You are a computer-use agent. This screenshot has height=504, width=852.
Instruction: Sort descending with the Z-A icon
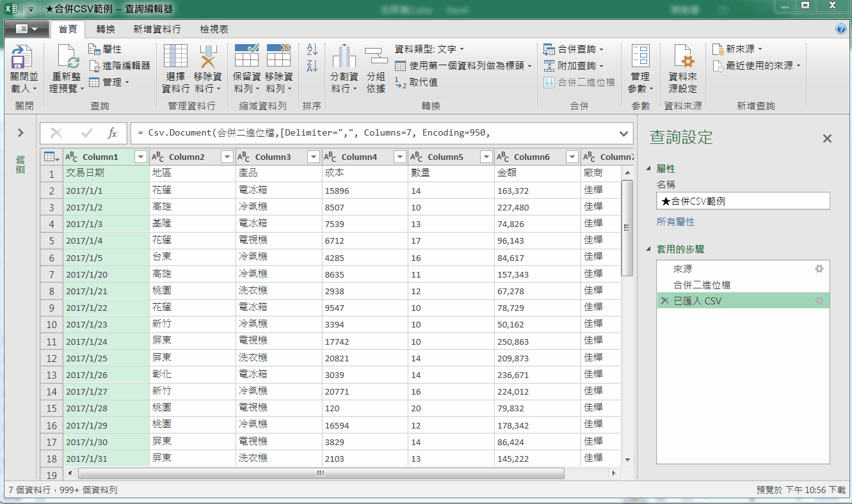[312, 66]
